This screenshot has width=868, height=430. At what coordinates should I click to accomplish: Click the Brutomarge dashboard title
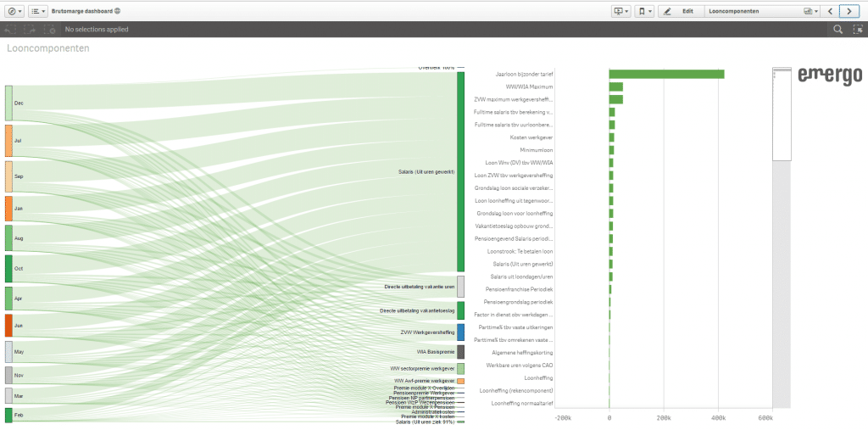pos(81,11)
